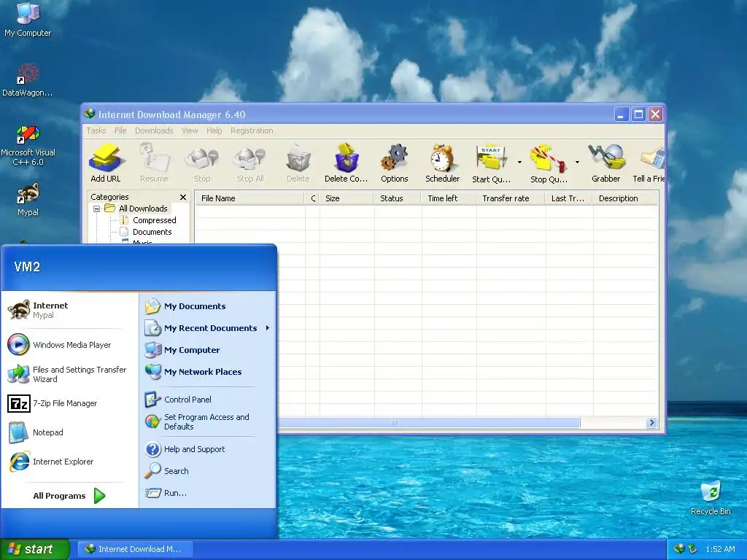Viewport: 747px width, 560px height.
Task: Open the File menu
Action: [x=120, y=131]
